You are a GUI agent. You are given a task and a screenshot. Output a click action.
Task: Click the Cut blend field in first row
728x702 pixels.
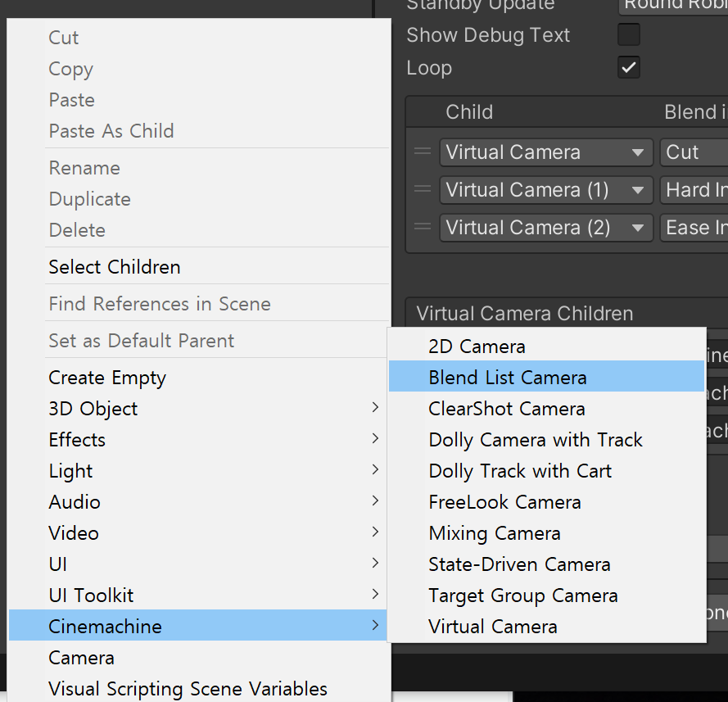point(693,152)
